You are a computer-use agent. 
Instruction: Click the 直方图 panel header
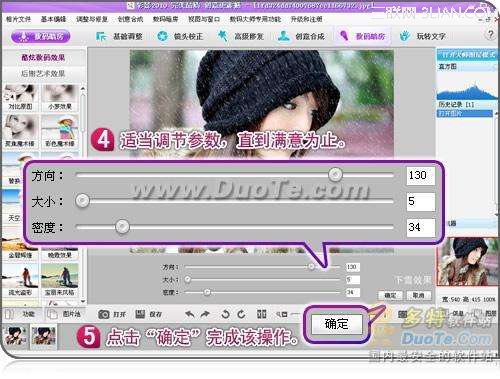467,67
